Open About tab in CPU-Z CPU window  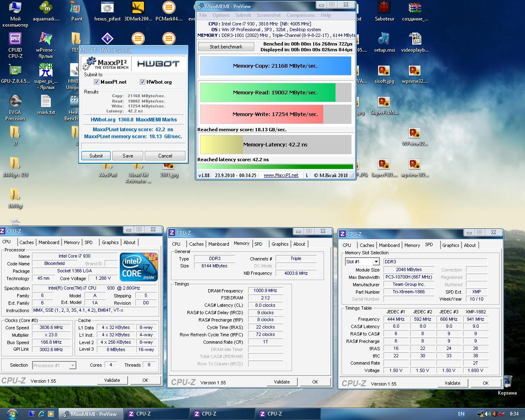tap(130, 242)
